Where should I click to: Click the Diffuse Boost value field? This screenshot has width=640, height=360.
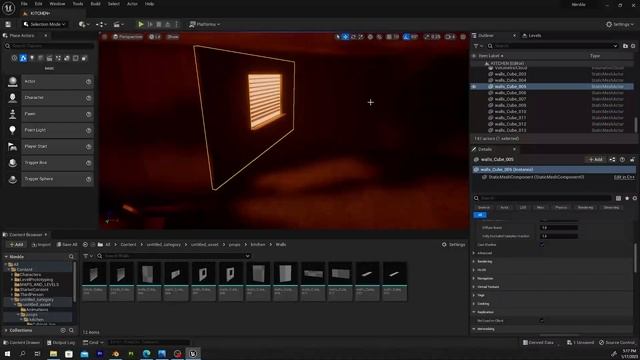(559, 228)
